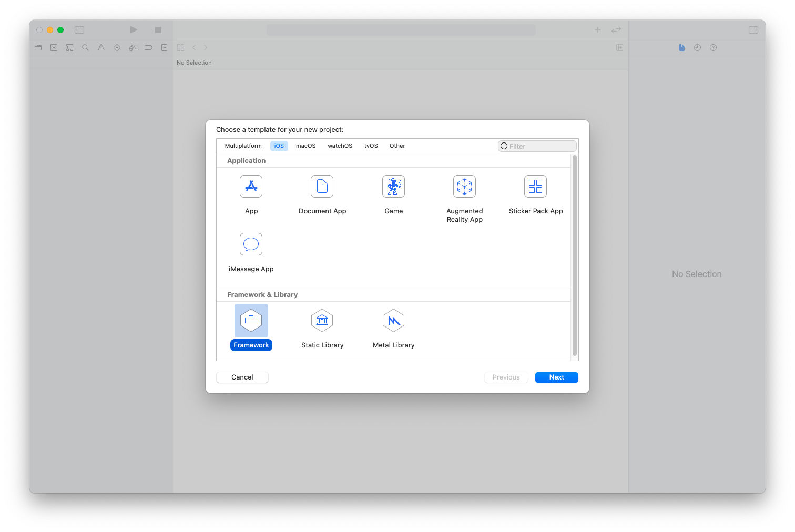This screenshot has height=532, width=795.
Task: Click the template list scrollbar
Action: coord(574,256)
